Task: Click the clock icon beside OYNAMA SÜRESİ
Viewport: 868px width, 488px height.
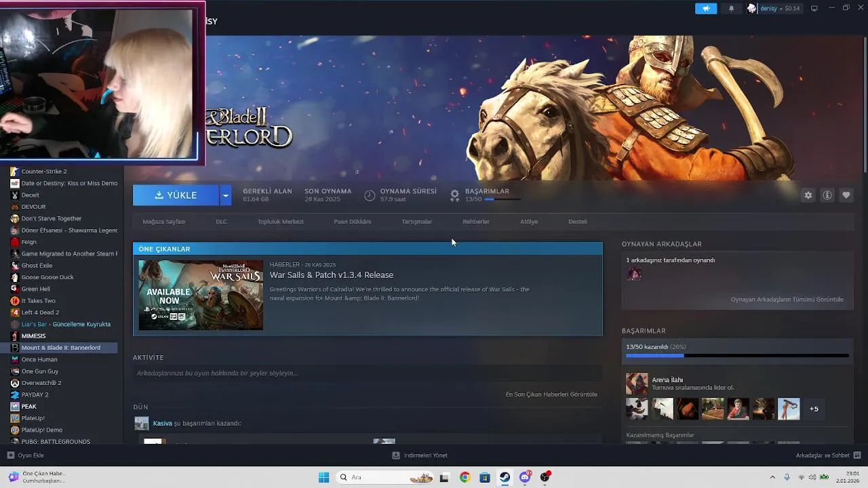Action: [x=370, y=195]
